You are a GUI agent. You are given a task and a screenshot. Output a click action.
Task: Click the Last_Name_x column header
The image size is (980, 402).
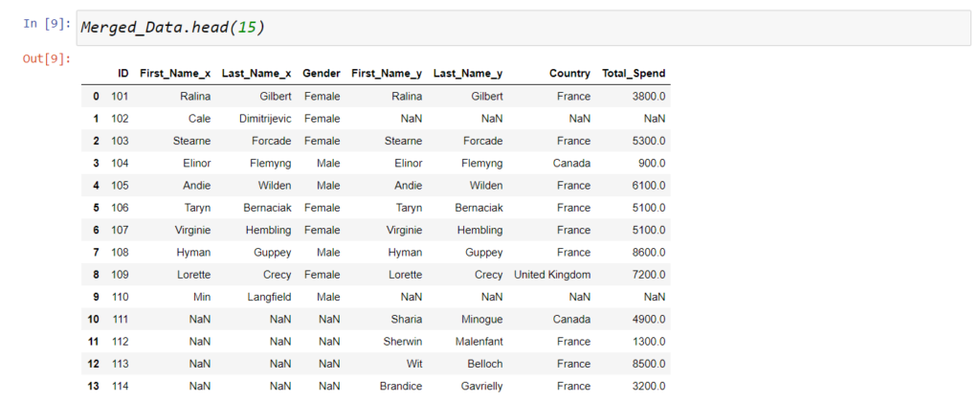(x=256, y=74)
